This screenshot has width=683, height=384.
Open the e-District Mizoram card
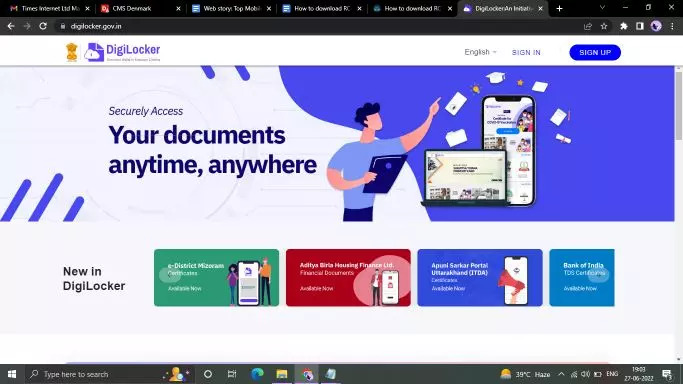click(216, 277)
